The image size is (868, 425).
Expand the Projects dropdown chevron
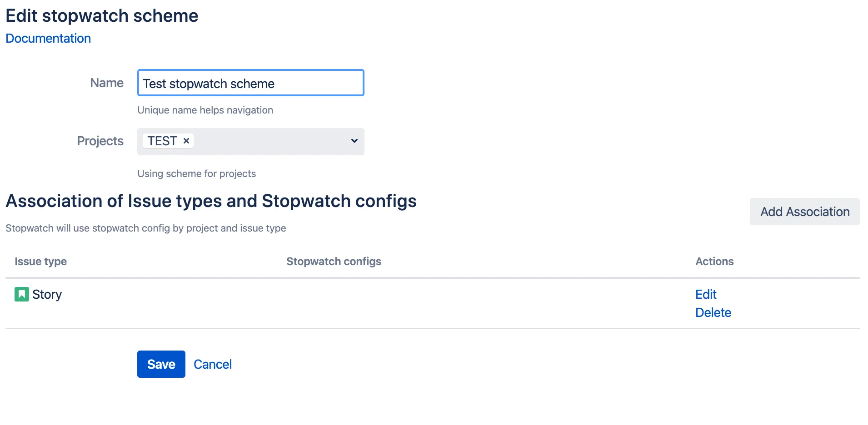[354, 141]
